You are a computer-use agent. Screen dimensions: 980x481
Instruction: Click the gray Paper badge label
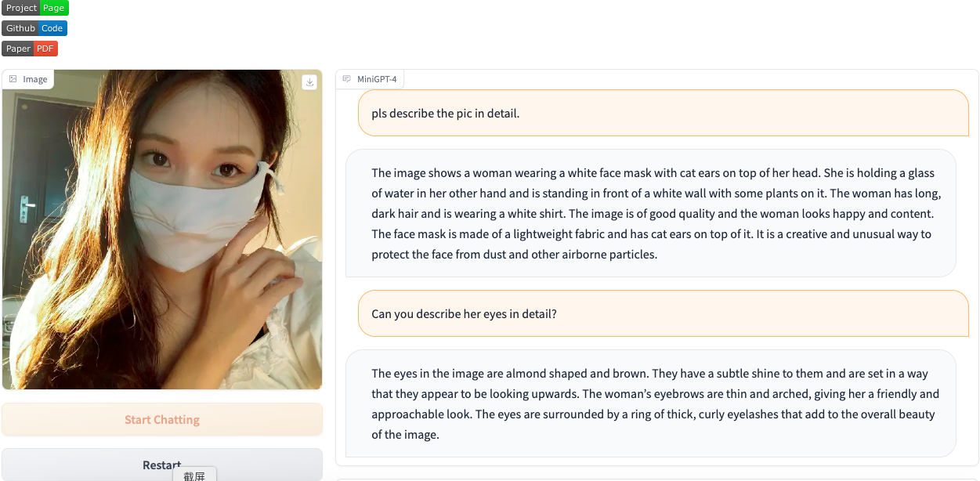tap(18, 49)
